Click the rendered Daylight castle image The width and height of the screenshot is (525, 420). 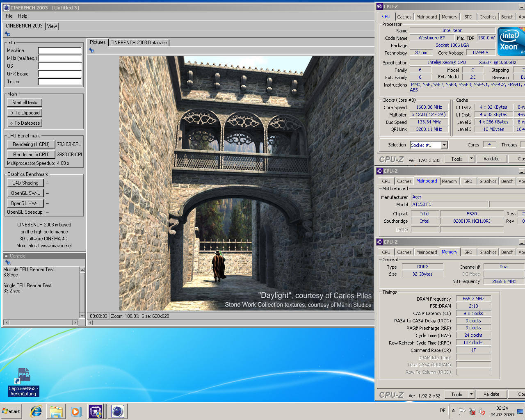click(x=247, y=183)
